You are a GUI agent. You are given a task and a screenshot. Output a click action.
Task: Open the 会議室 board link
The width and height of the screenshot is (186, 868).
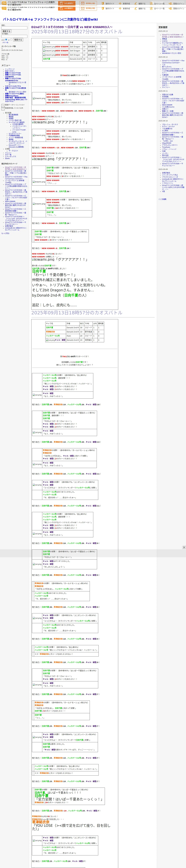pyautogui.click(x=11, y=118)
